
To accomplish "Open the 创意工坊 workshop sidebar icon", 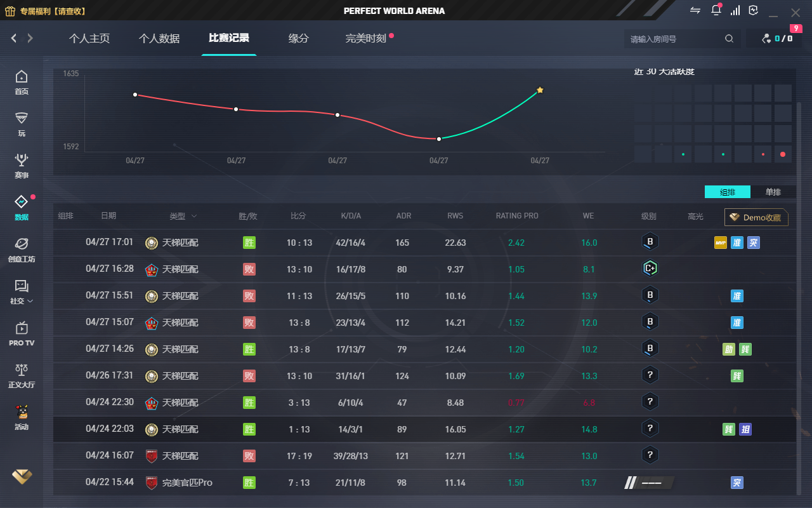I will tap(22, 250).
